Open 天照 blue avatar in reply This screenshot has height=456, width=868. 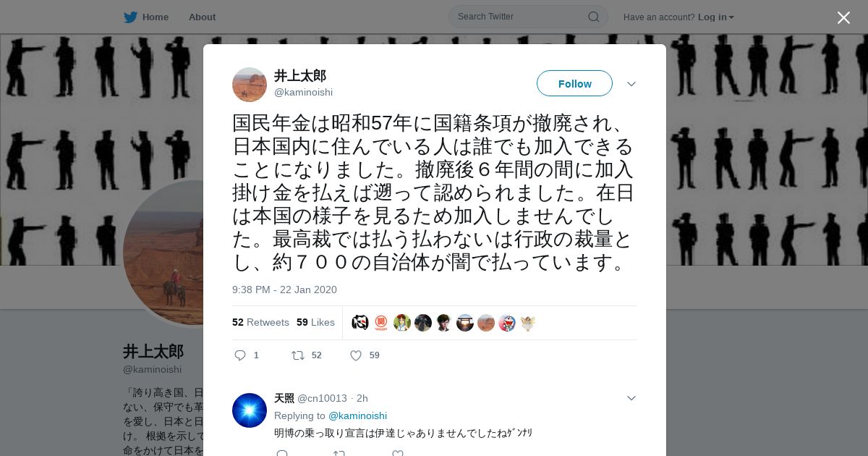(x=250, y=410)
